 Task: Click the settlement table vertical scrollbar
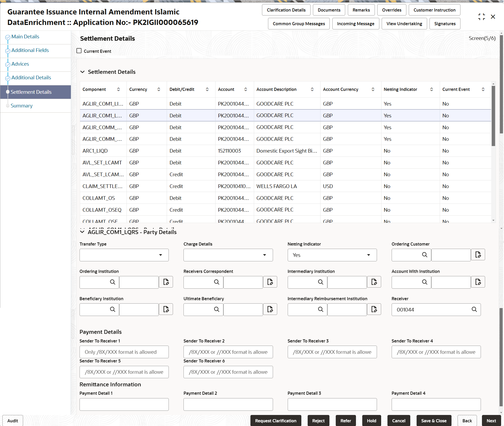point(493,116)
